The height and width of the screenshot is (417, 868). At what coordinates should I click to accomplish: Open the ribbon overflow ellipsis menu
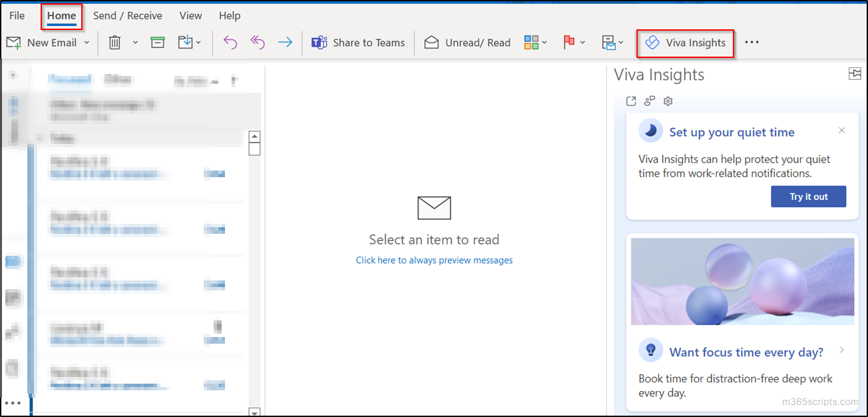(x=752, y=42)
